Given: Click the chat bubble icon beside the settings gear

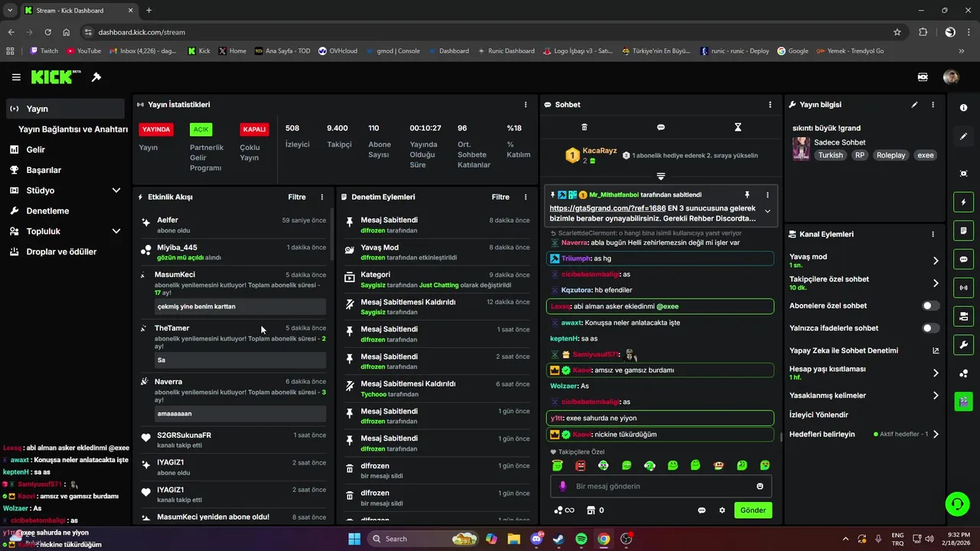Looking at the screenshot, I should pos(701,510).
